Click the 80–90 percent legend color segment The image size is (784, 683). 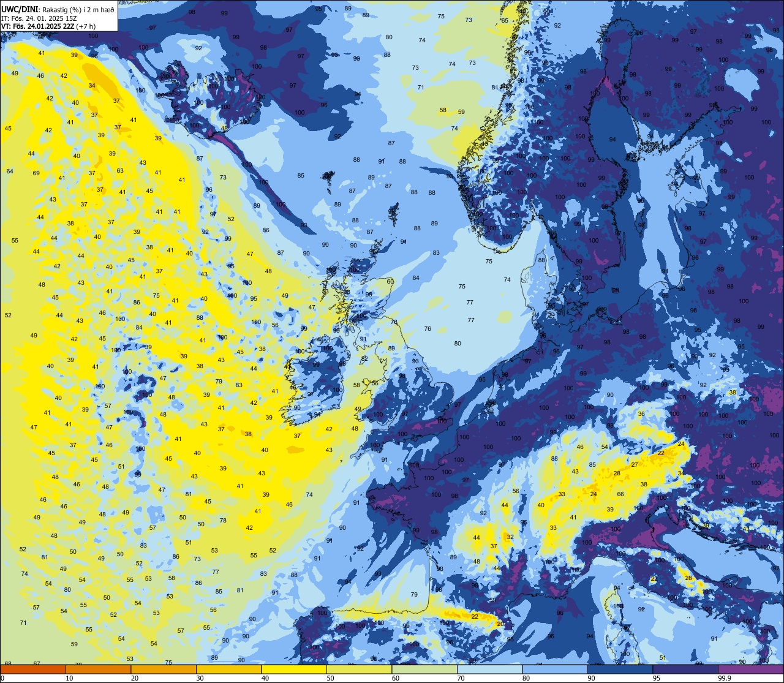point(555,669)
